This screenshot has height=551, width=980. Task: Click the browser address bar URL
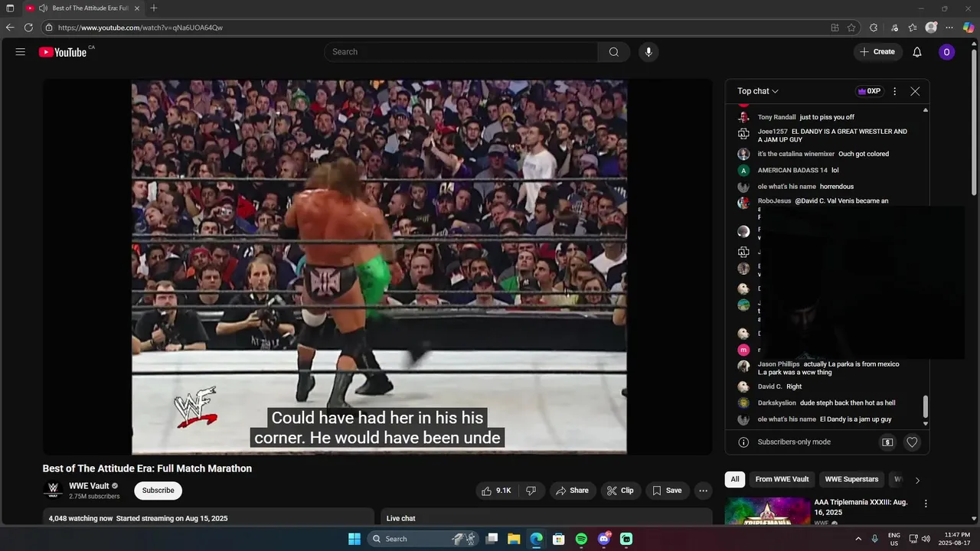pos(140,28)
